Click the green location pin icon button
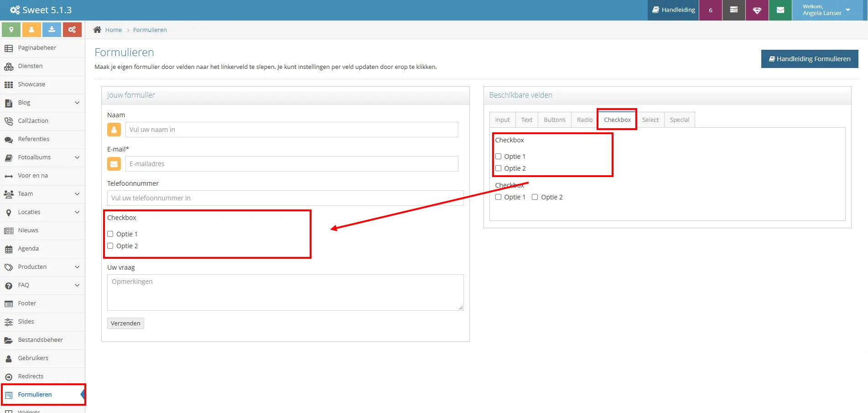 point(11,30)
